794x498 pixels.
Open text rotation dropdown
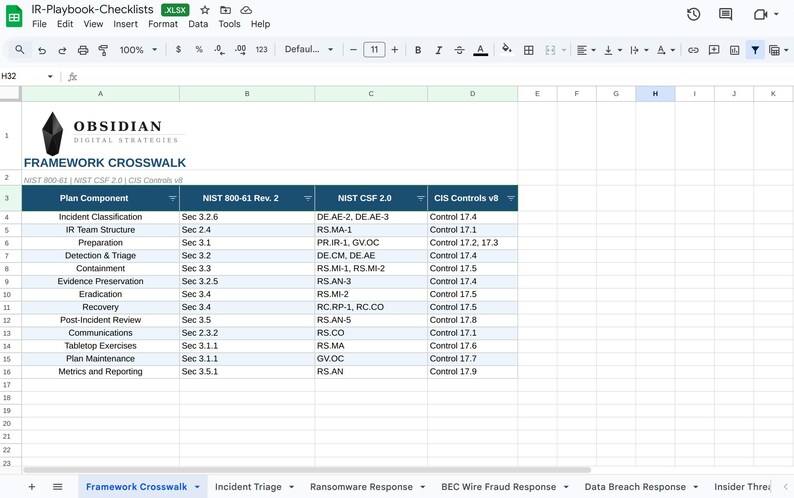(x=665, y=50)
